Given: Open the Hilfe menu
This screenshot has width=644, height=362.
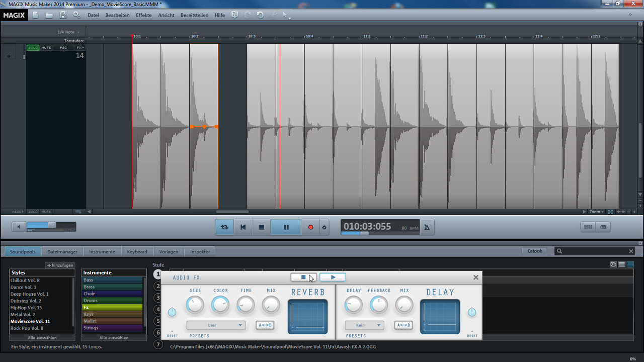Looking at the screenshot, I should pos(220,15).
